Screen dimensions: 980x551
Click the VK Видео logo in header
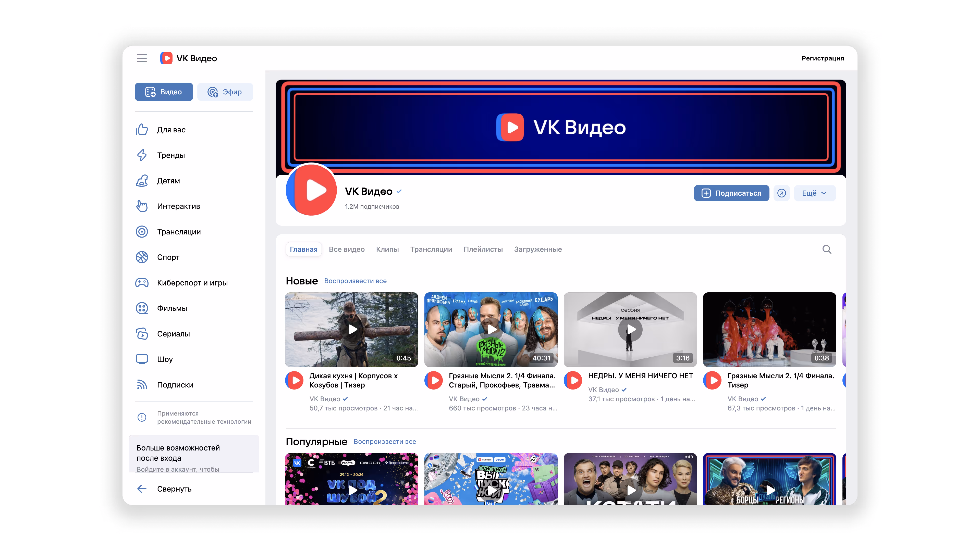click(x=188, y=58)
